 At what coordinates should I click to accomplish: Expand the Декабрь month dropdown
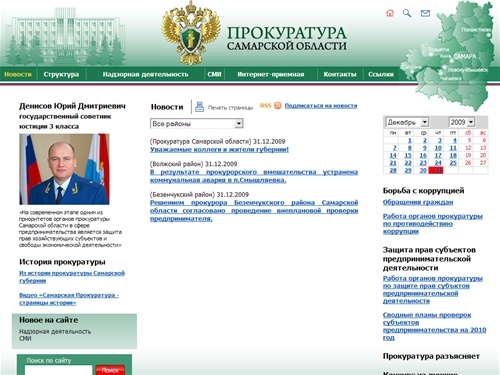(x=407, y=122)
